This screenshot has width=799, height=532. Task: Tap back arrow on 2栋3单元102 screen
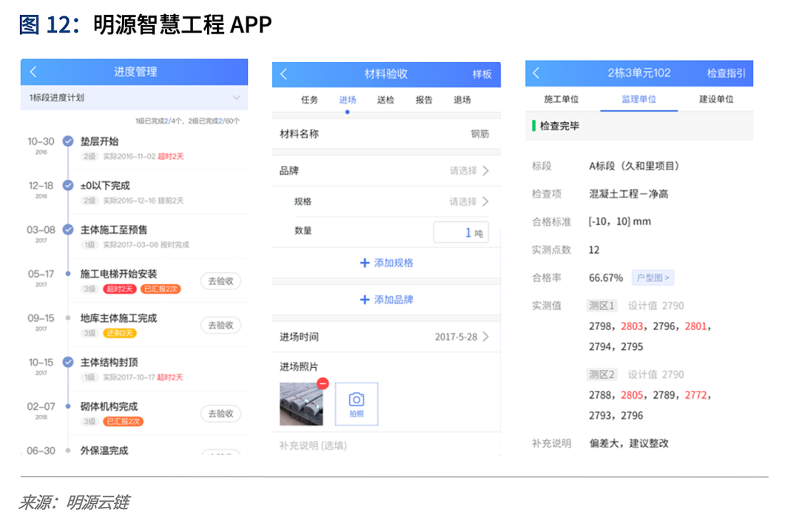click(536, 73)
